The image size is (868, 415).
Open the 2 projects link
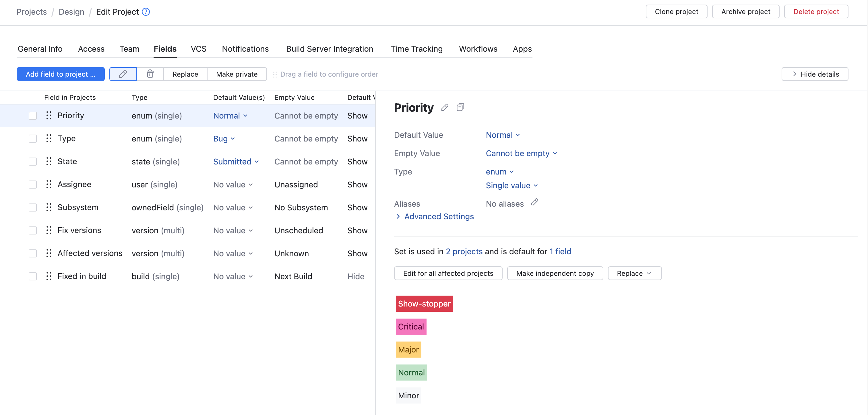(464, 251)
